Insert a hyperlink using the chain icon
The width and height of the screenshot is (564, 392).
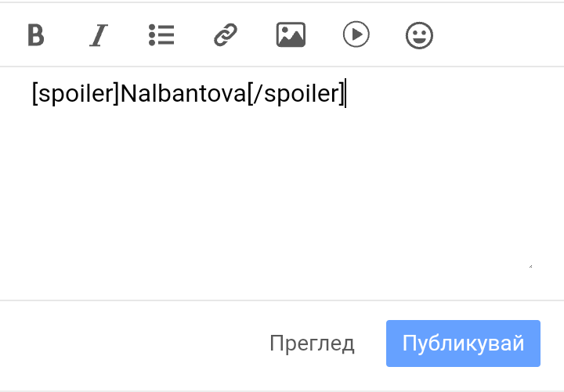(226, 35)
